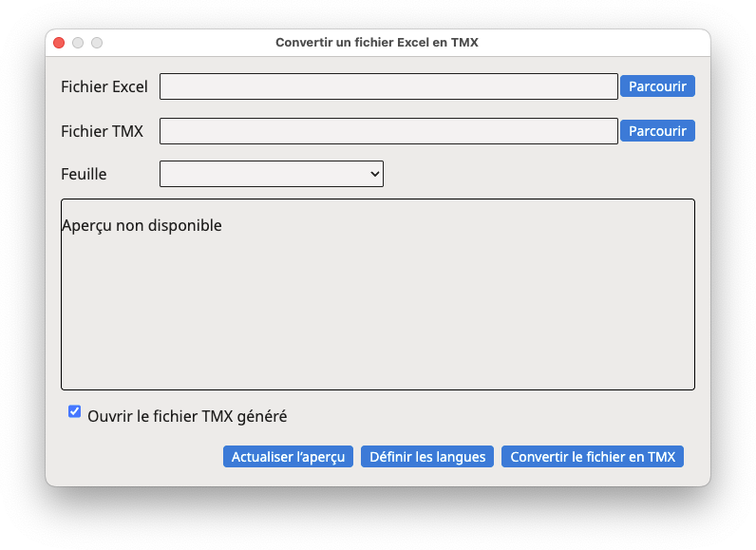Open Définir les langues dialog
This screenshot has height=550, width=756.
[x=427, y=457]
